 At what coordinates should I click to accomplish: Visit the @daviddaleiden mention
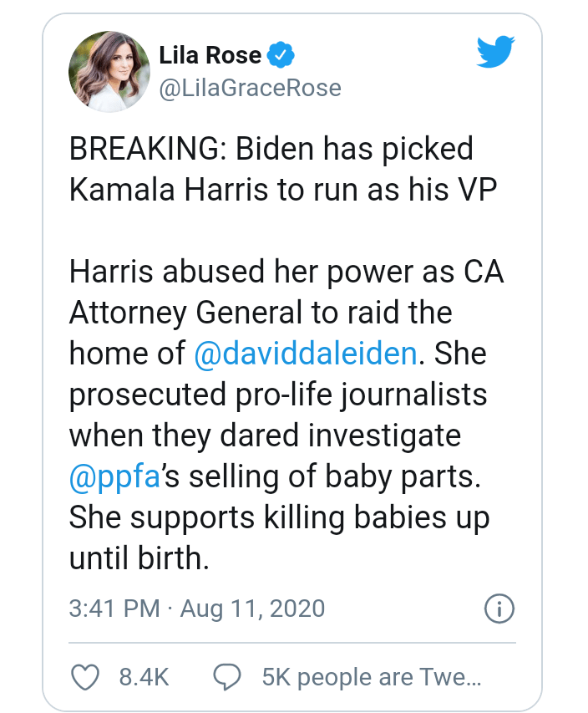305,353
